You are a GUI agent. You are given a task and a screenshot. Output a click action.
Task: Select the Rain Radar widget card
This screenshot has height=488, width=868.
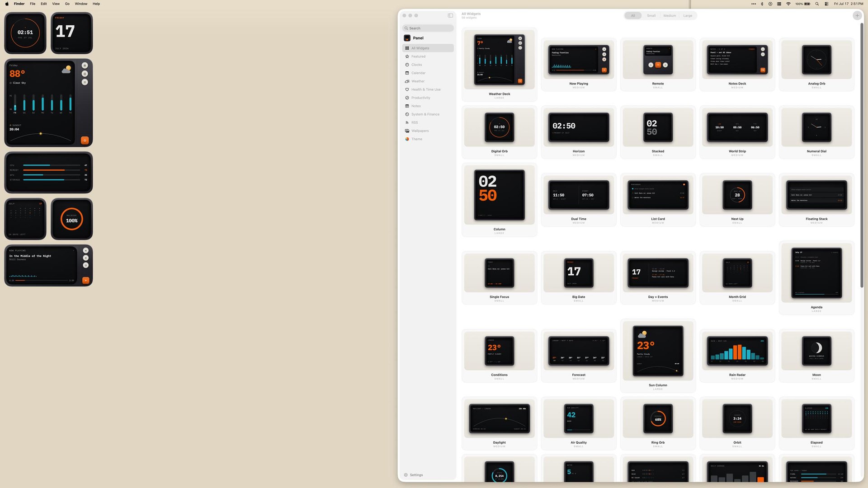(737, 356)
